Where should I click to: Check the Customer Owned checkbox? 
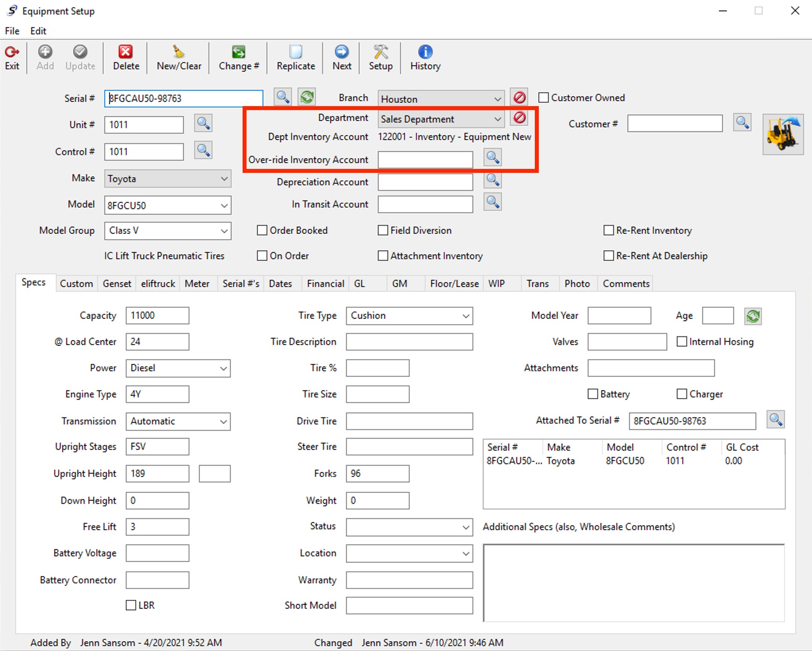click(544, 98)
